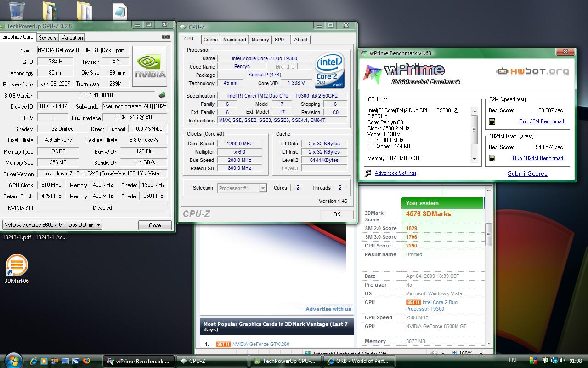Viewport: 588px width, 368px height.
Task: Launch Firefox from quick launch
Action: tap(86, 361)
